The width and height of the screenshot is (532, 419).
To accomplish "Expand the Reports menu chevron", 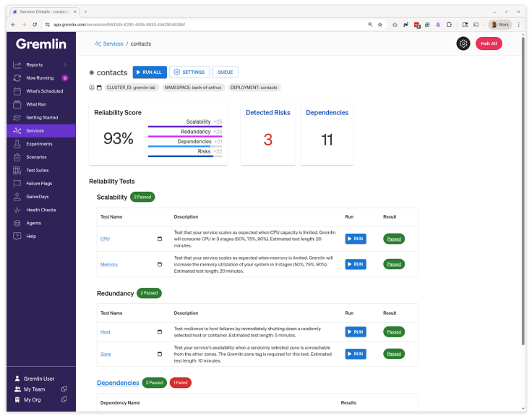I will tap(65, 64).
